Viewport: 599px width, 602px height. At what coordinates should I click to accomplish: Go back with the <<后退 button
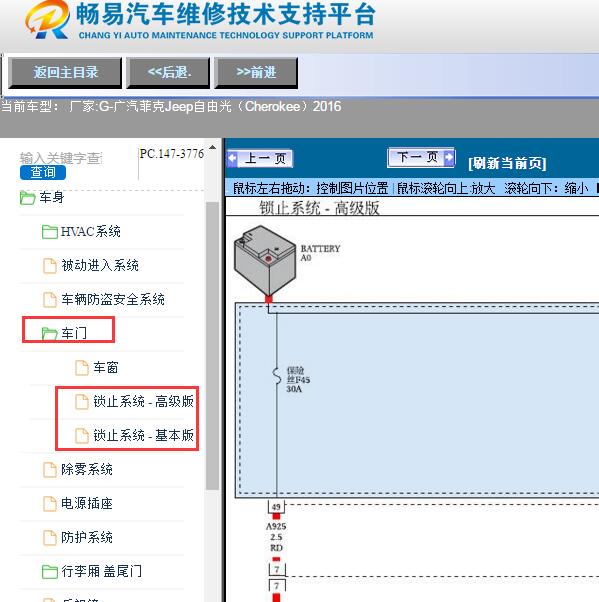click(169, 73)
